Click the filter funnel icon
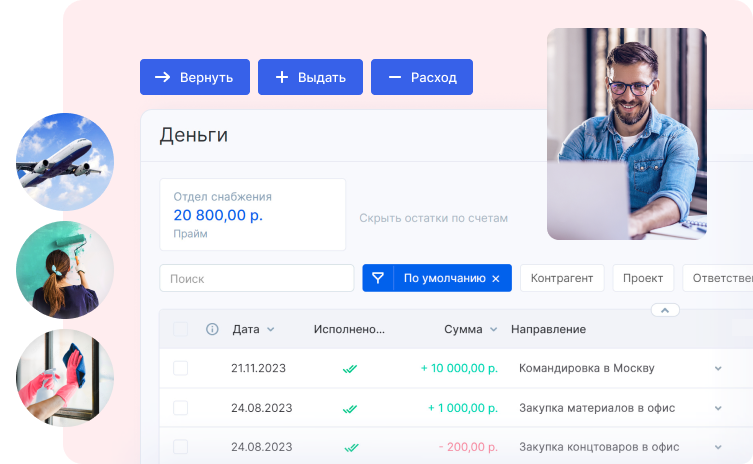Screen dimensions: 753x464 click(378, 278)
